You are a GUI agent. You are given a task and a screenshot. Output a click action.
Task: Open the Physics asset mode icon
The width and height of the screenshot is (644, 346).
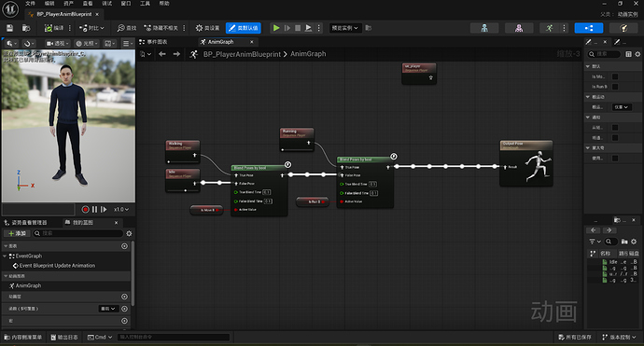tap(623, 28)
